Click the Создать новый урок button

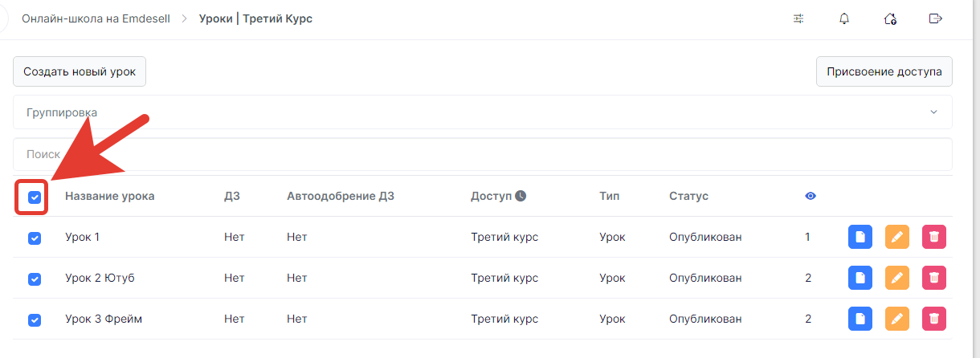[x=80, y=71]
